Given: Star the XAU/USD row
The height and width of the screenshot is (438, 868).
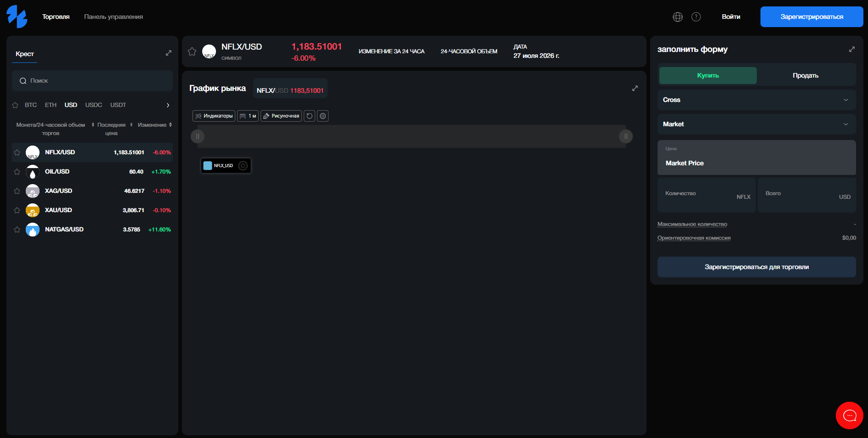Looking at the screenshot, I should click(x=17, y=210).
